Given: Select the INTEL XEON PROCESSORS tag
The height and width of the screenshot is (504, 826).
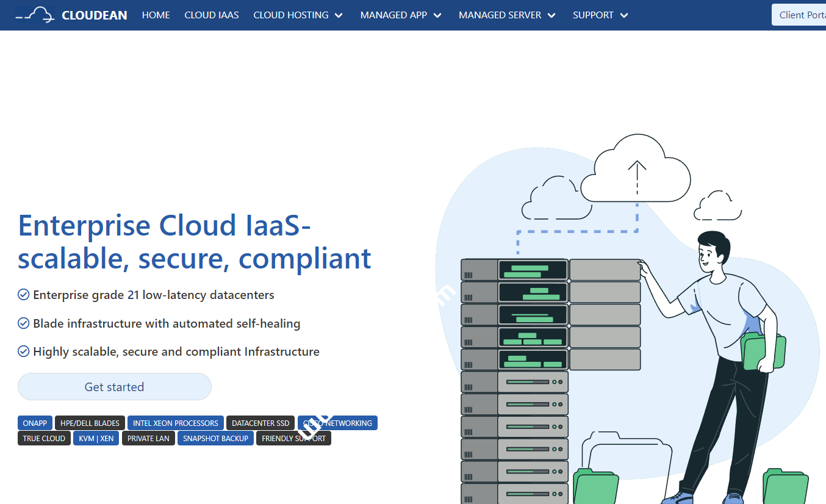Looking at the screenshot, I should 176,423.
